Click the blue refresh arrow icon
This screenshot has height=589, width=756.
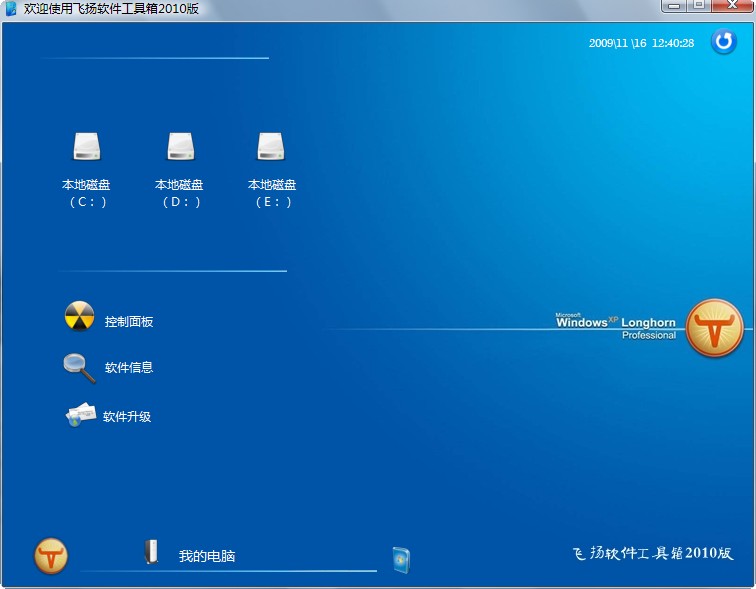tap(724, 41)
